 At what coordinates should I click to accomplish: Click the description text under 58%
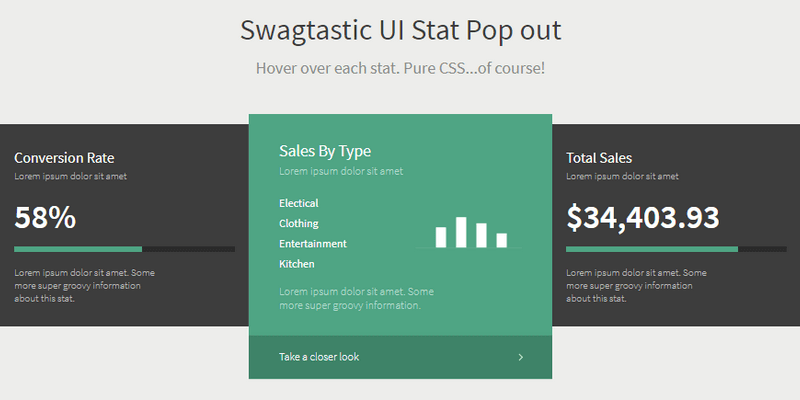point(85,285)
